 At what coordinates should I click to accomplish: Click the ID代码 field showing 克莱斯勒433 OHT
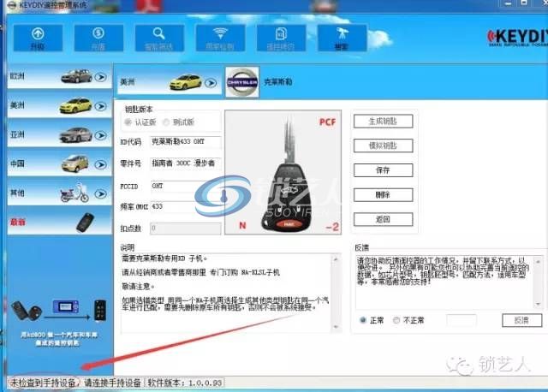tap(186, 142)
